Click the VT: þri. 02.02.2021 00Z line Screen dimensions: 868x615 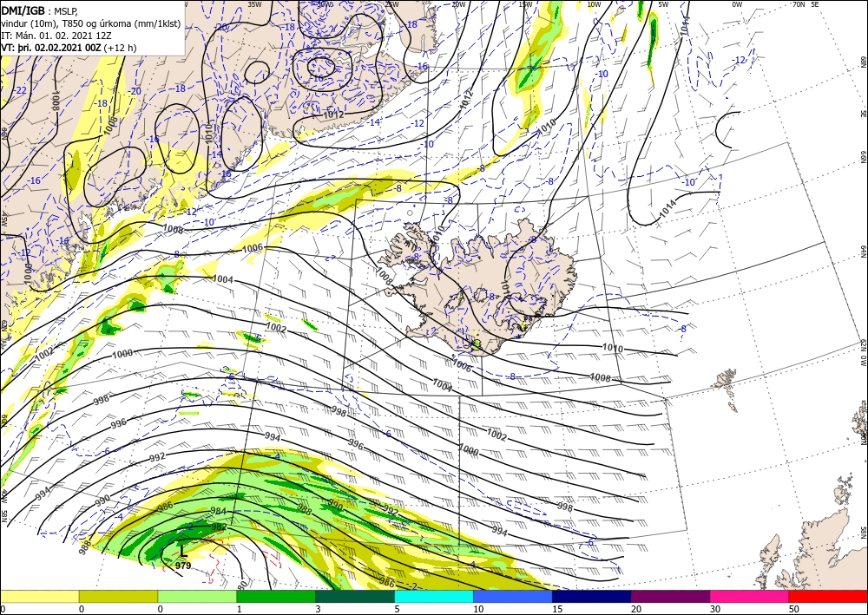click(x=69, y=48)
